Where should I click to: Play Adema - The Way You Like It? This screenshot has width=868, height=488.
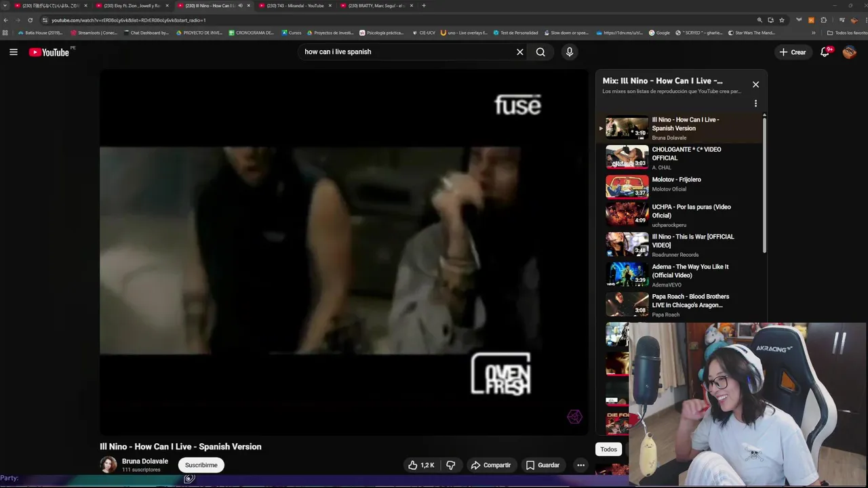(681, 274)
